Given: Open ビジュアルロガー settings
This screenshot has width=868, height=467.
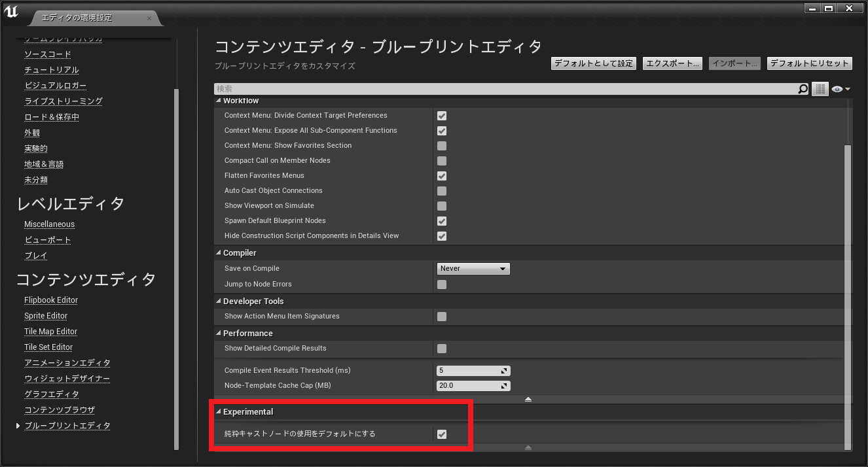Looking at the screenshot, I should click(x=56, y=86).
